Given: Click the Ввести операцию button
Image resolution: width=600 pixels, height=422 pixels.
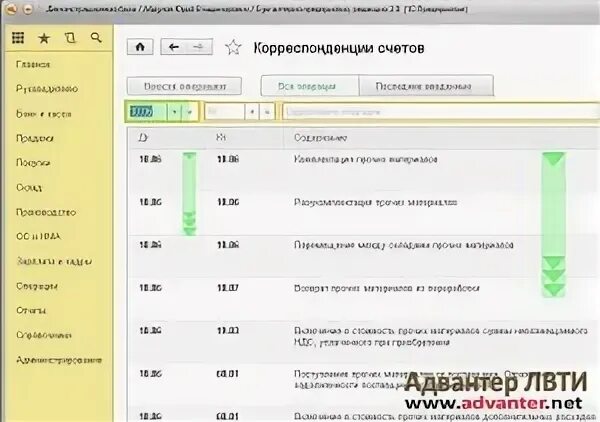Looking at the screenshot, I should coord(184,86).
